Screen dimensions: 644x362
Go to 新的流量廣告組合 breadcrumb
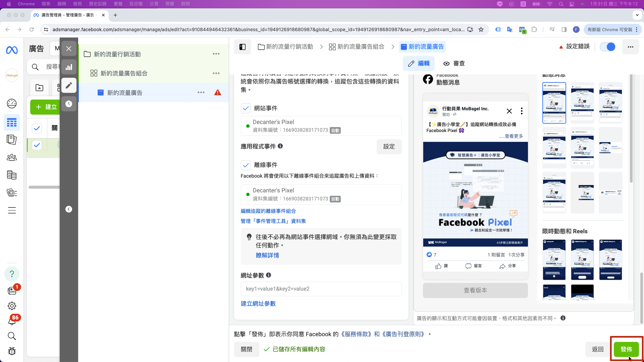point(357,47)
